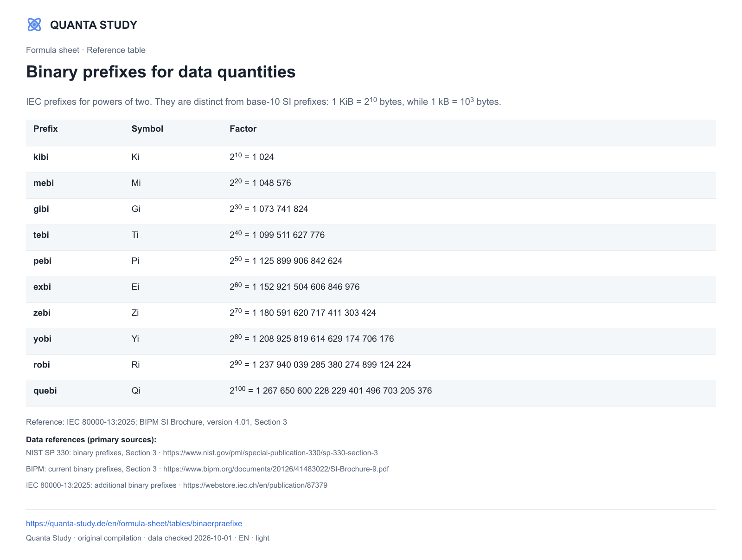
Task: Click the QUANTA STUDY brand title
Action: click(x=94, y=25)
